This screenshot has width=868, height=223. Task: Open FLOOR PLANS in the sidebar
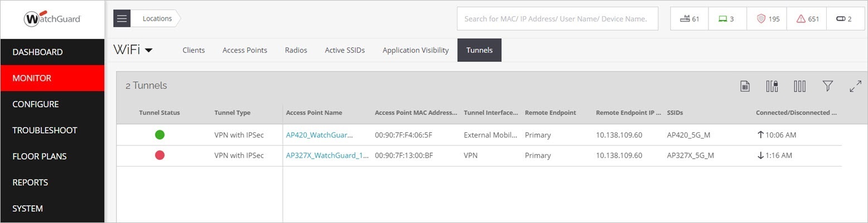point(52,156)
